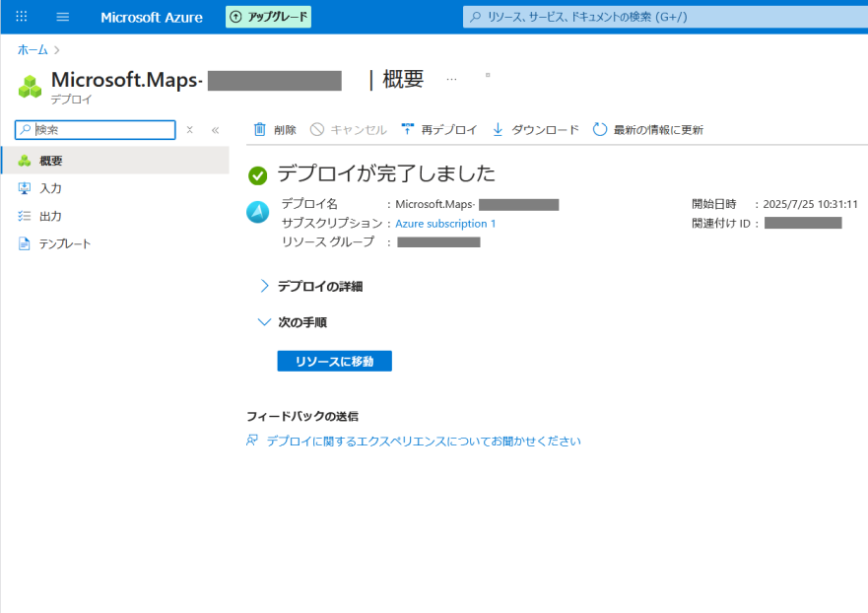The height and width of the screenshot is (613, 868).
Task: Click the feedback person icon
Action: [252, 441]
